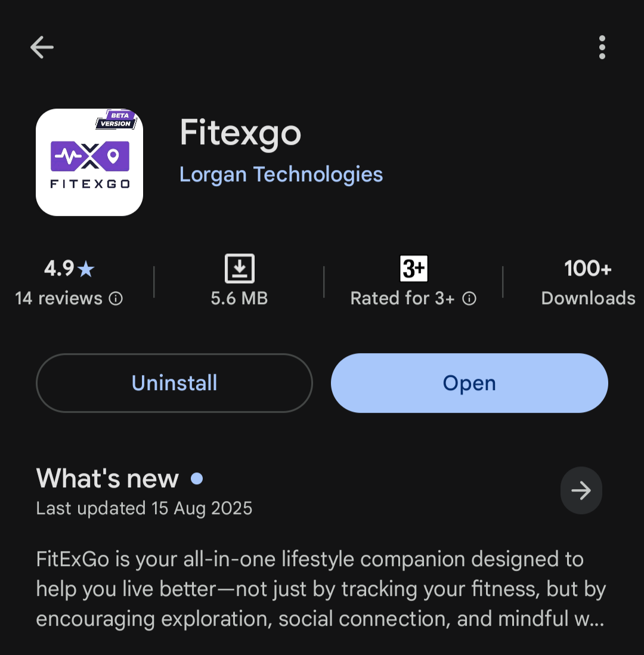
Task: Tap the info icon beside 14 reviews
Action: coord(116,298)
